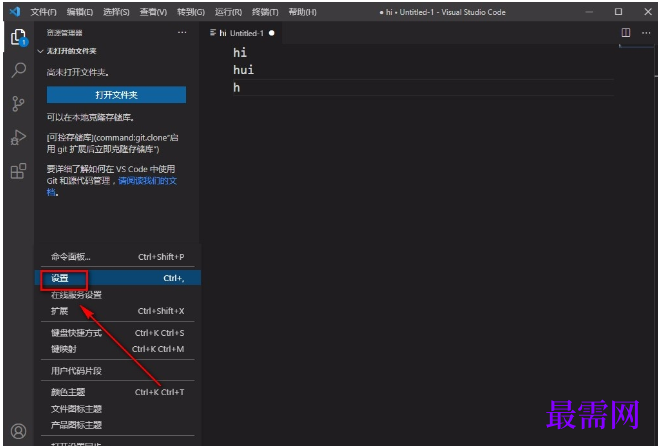Viewport: 658px width, 446px height.
Task: Open the 帮助(H) menu
Action: click(302, 12)
